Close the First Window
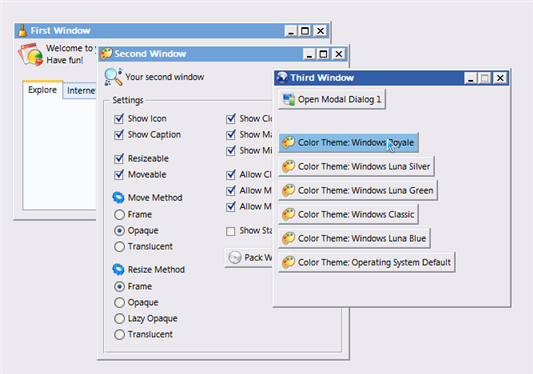The width and height of the screenshot is (533, 374). click(x=320, y=31)
